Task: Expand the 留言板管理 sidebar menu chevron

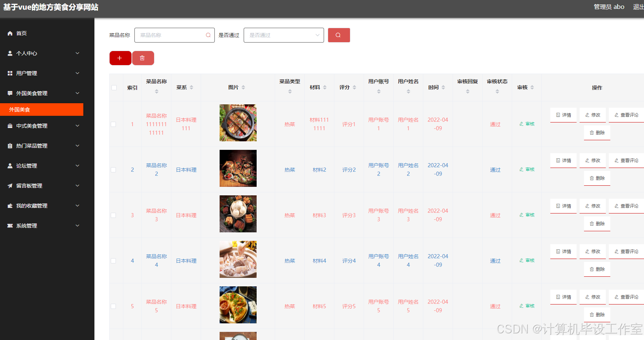Action: [77, 186]
